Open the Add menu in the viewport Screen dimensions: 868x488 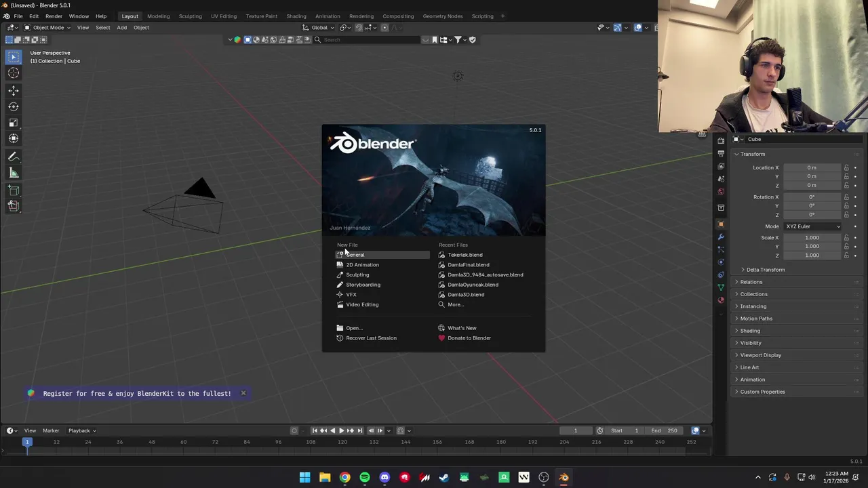tap(121, 28)
